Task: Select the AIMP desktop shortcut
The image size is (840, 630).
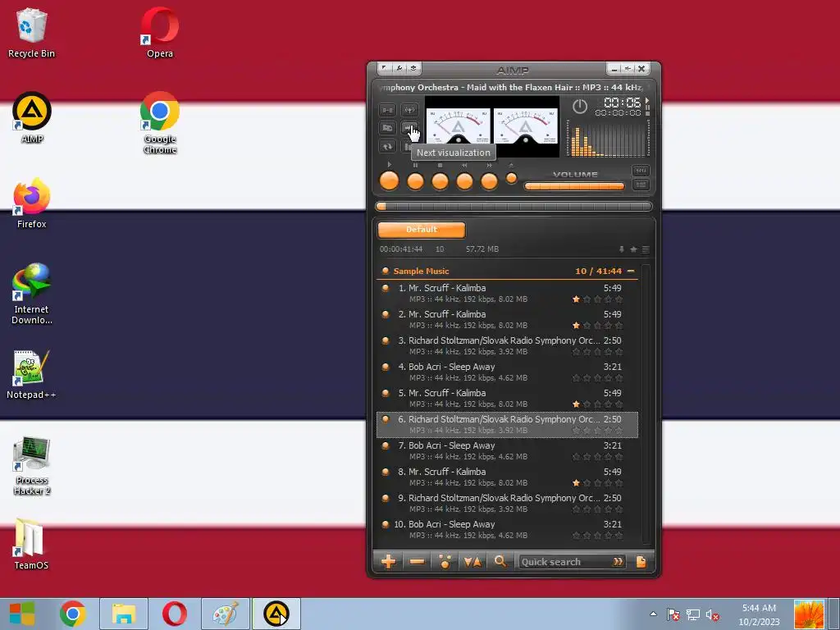Action: click(32, 118)
